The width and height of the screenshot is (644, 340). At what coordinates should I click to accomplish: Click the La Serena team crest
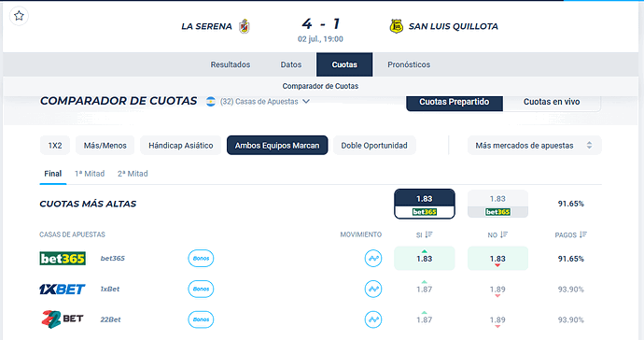click(245, 26)
